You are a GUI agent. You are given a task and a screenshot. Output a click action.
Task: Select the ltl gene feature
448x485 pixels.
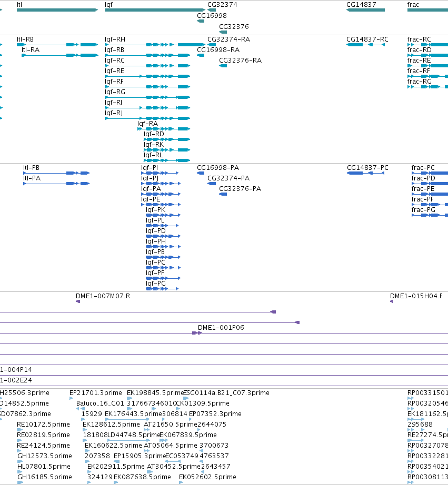coord(57,10)
